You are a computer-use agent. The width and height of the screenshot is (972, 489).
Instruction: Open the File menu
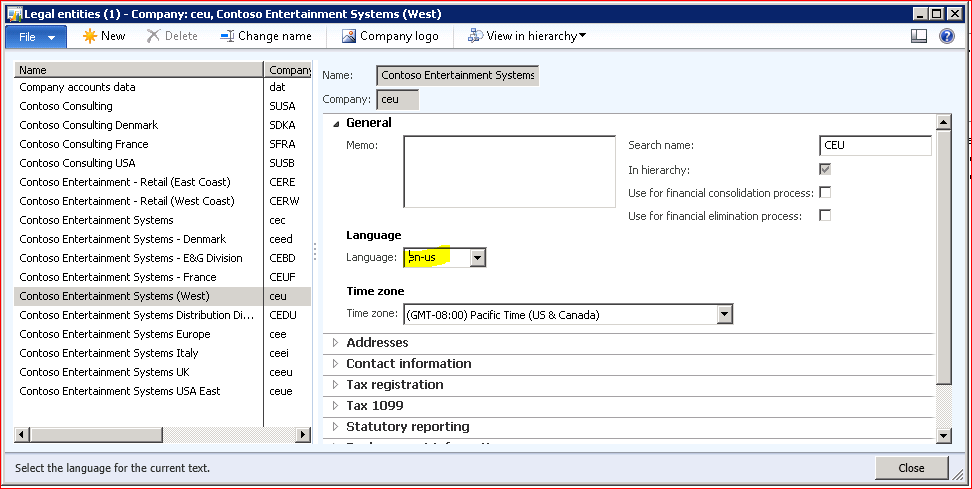click(x=37, y=36)
